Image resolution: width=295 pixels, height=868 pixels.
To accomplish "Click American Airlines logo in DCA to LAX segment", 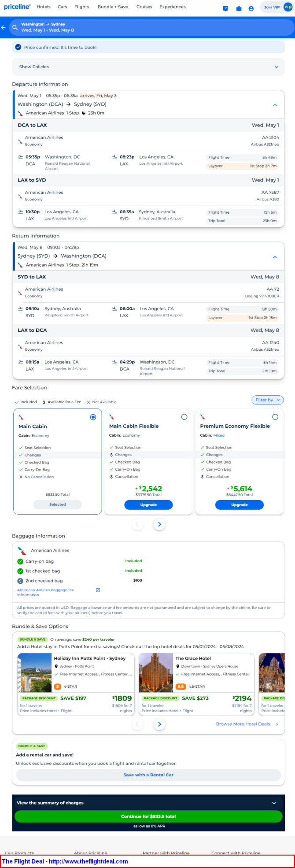I will (x=20, y=141).
